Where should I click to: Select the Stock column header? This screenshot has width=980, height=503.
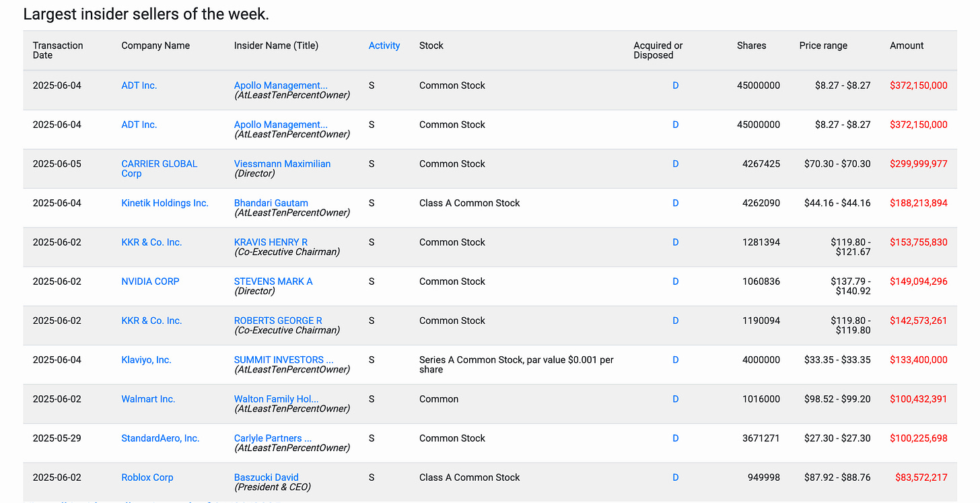click(x=431, y=46)
